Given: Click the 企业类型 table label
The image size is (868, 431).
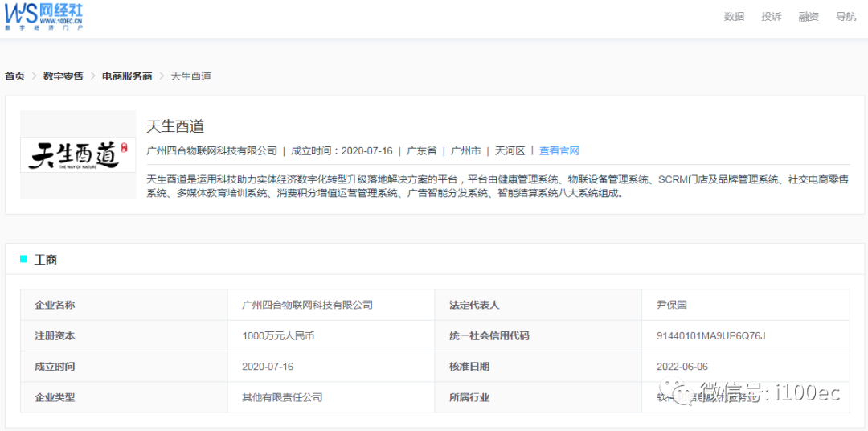Looking at the screenshot, I should (55, 398).
